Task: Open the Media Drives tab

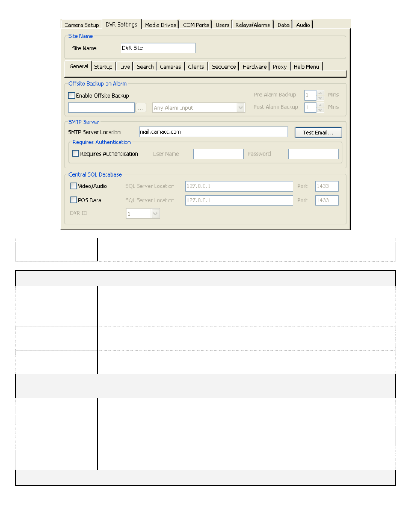Action: click(160, 25)
